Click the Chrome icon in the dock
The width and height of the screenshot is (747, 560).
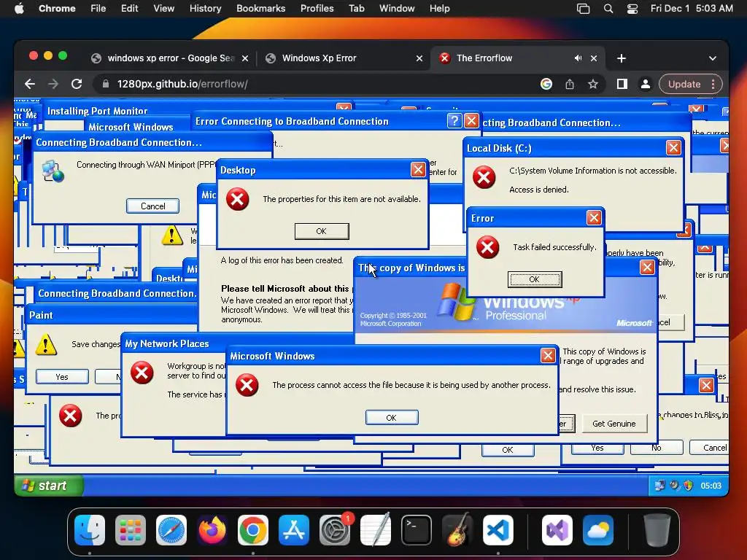coord(253,530)
